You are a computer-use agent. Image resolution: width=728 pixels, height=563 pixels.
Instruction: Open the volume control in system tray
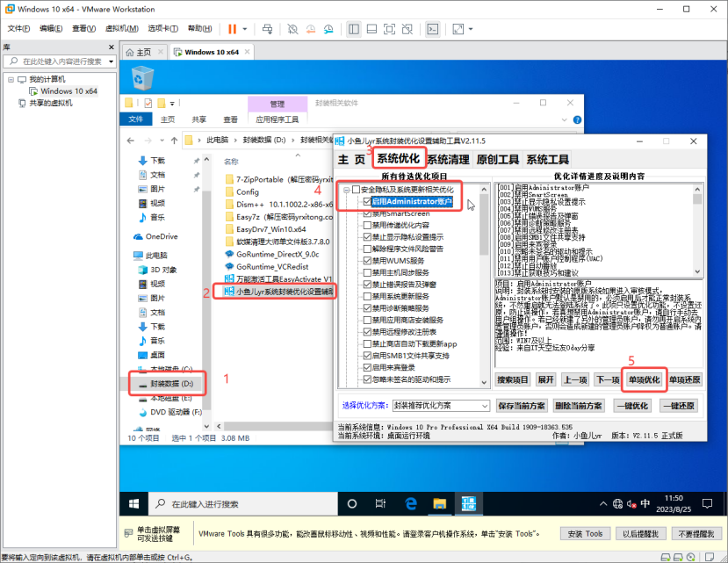click(631, 504)
